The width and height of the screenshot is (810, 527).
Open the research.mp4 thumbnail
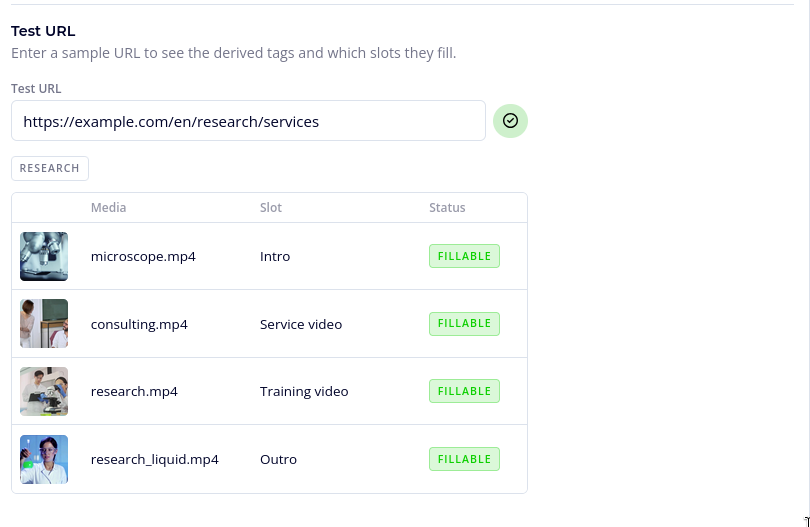pos(44,391)
